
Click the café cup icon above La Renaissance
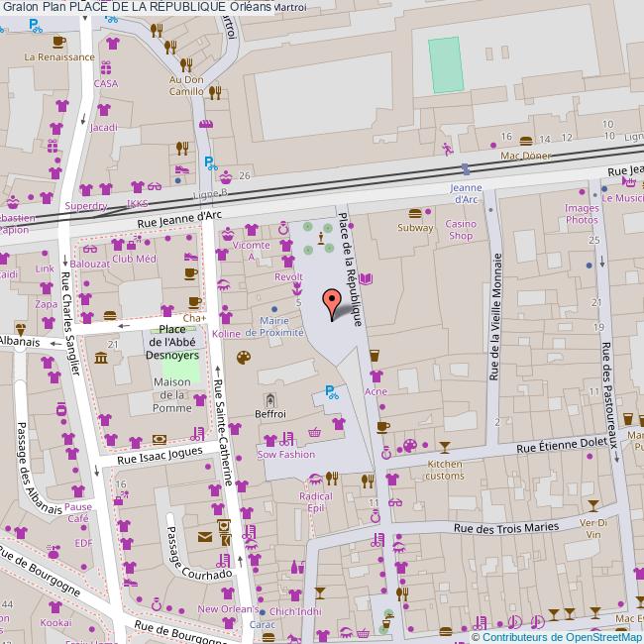point(59,42)
